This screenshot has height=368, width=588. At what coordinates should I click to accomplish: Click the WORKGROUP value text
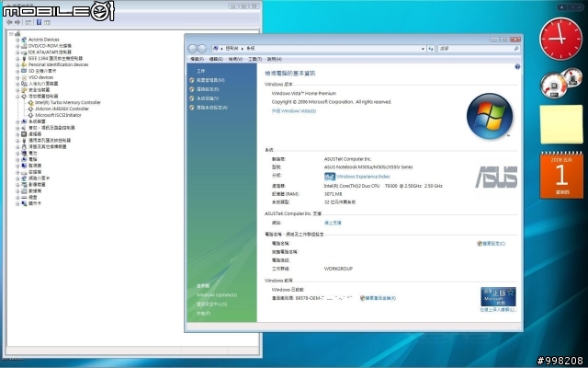point(338,269)
